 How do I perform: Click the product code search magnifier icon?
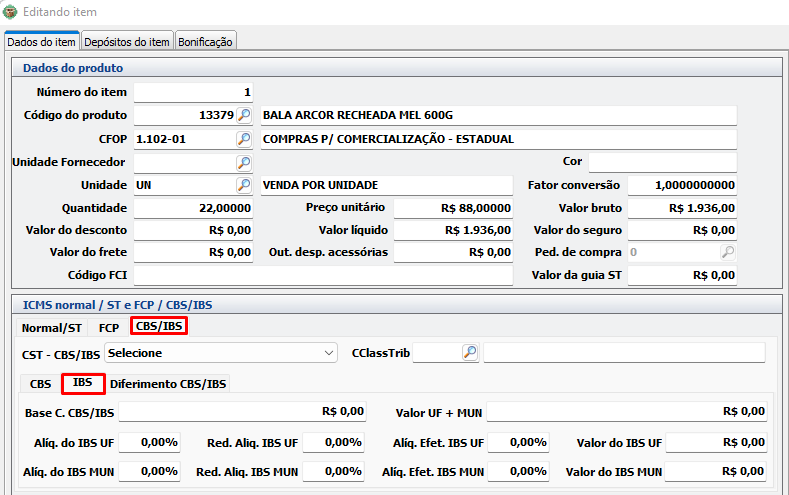click(x=244, y=116)
